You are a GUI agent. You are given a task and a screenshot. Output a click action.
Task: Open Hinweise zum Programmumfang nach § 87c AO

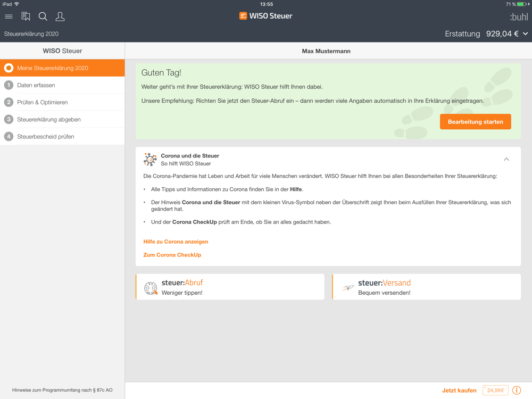point(62,390)
